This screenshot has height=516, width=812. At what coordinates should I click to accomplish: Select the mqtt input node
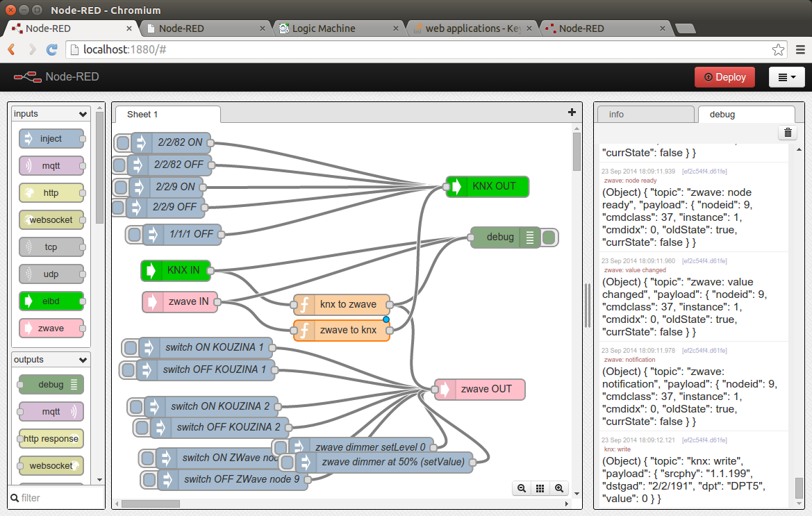51,165
